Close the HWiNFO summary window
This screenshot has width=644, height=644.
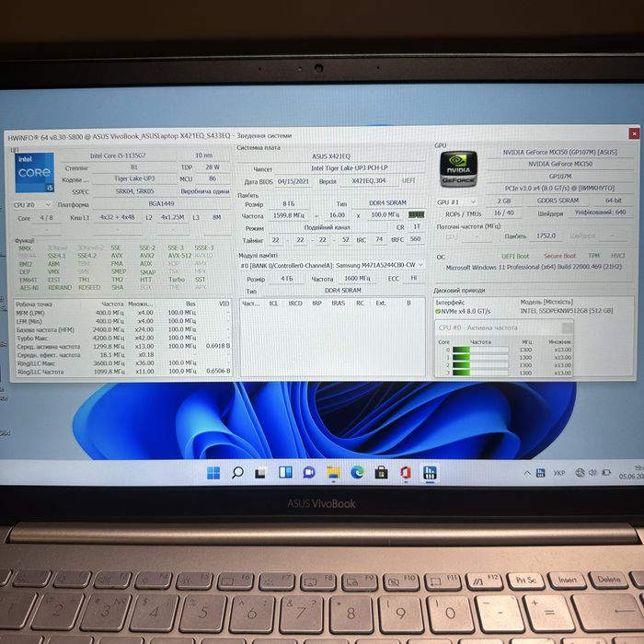[x=634, y=134]
